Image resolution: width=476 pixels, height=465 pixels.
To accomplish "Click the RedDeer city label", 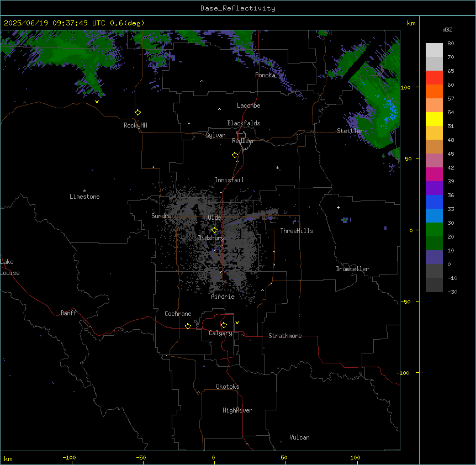I will pos(243,141).
